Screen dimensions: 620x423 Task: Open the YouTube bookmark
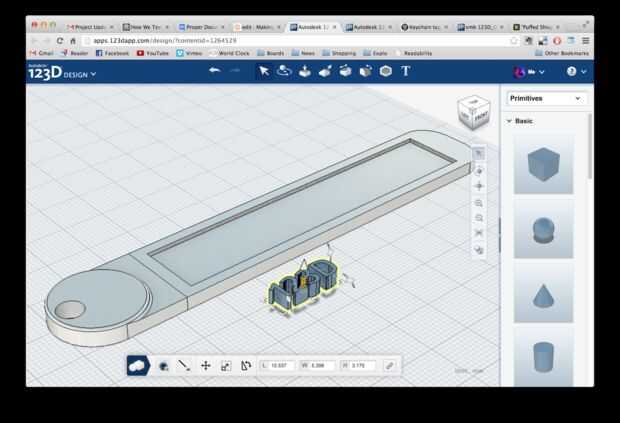[153, 52]
